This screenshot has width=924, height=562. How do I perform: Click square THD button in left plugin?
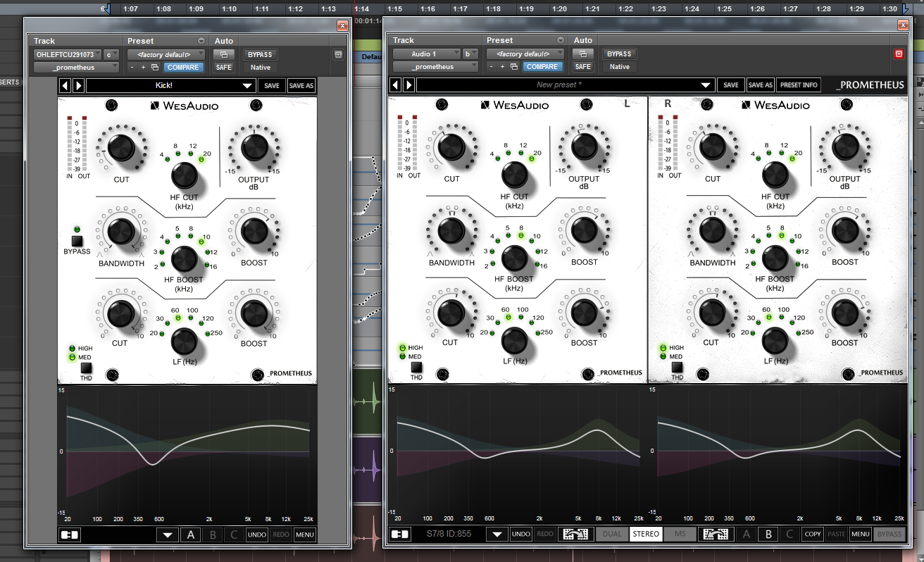point(86,368)
